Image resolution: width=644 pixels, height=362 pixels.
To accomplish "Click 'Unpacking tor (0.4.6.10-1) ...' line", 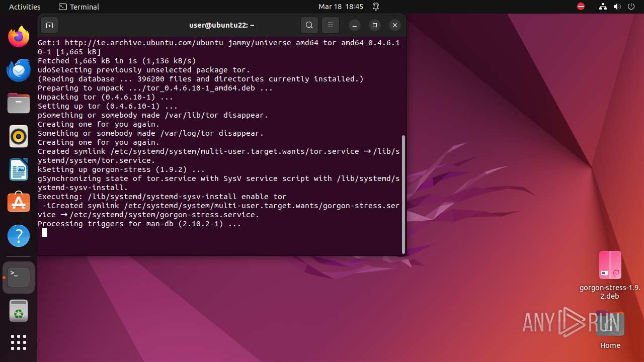I will tap(105, 97).
